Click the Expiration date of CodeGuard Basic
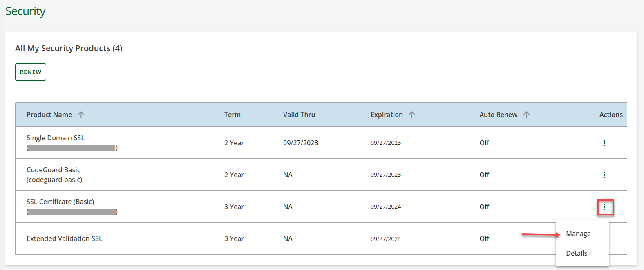This screenshot has height=270, width=644. 386,175
